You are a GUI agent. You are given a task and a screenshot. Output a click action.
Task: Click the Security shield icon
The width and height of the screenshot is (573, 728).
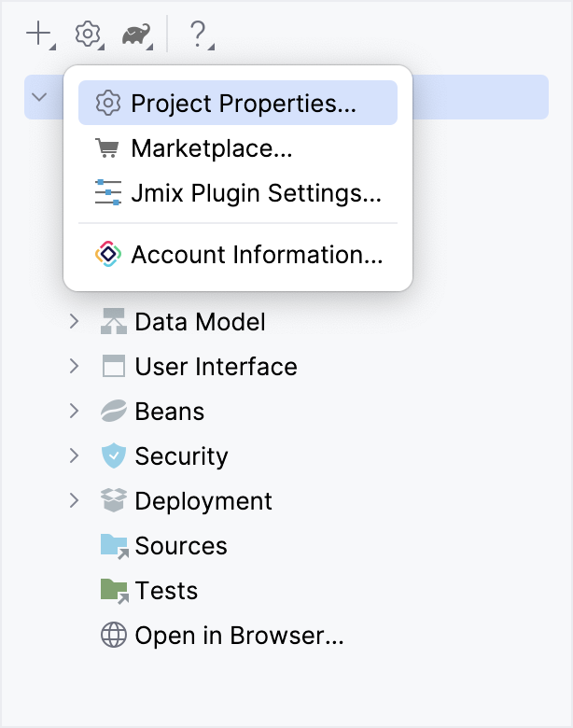click(114, 456)
